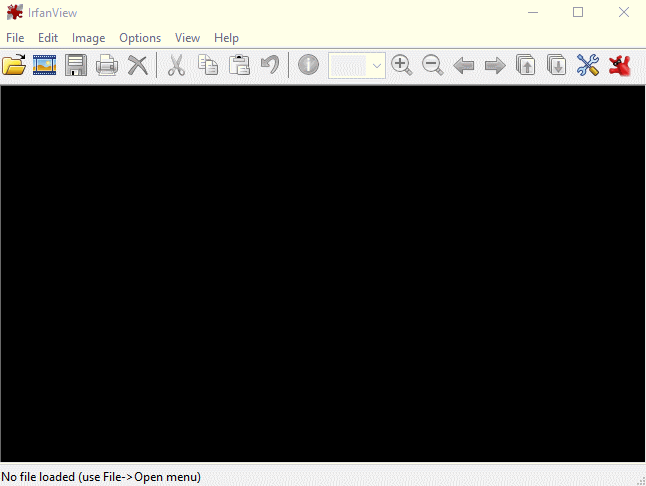Image resolution: width=646 pixels, height=486 pixels.
Task: Click the black image display area
Action: click(322, 274)
